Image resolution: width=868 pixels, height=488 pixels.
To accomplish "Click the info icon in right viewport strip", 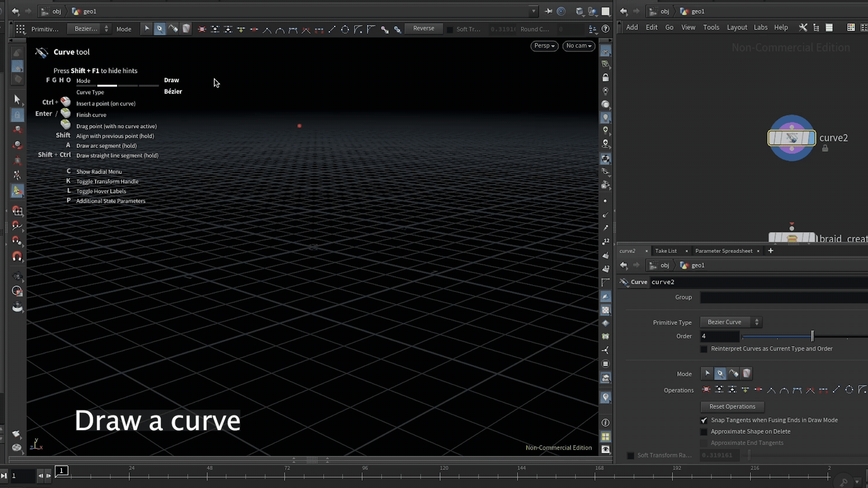I will (605, 422).
